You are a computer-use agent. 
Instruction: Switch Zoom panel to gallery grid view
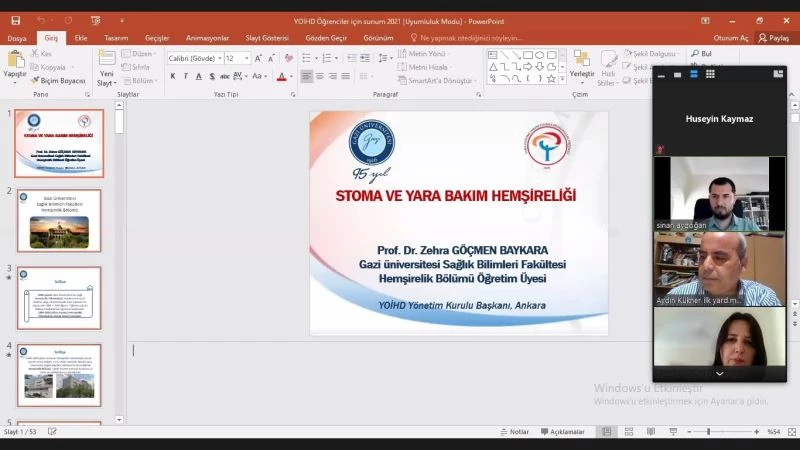click(x=710, y=74)
